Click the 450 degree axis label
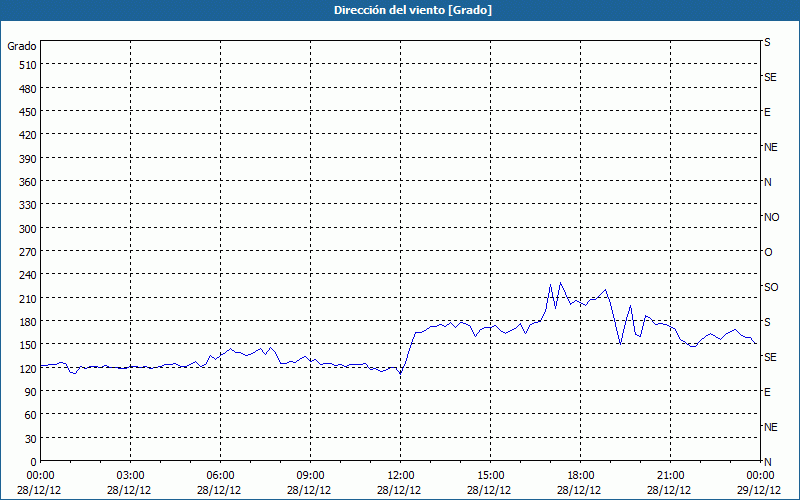800x500 pixels. coord(29,112)
